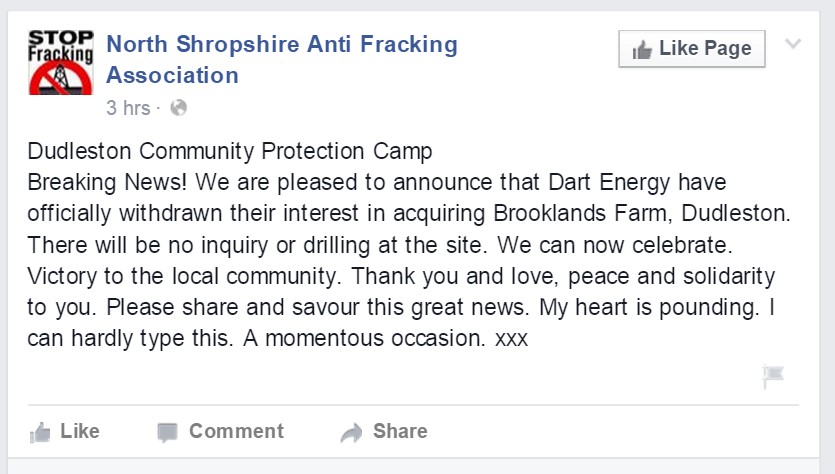Click the "STOP Fracking" text in logo
The width and height of the screenshot is (835, 474).
(x=60, y=46)
